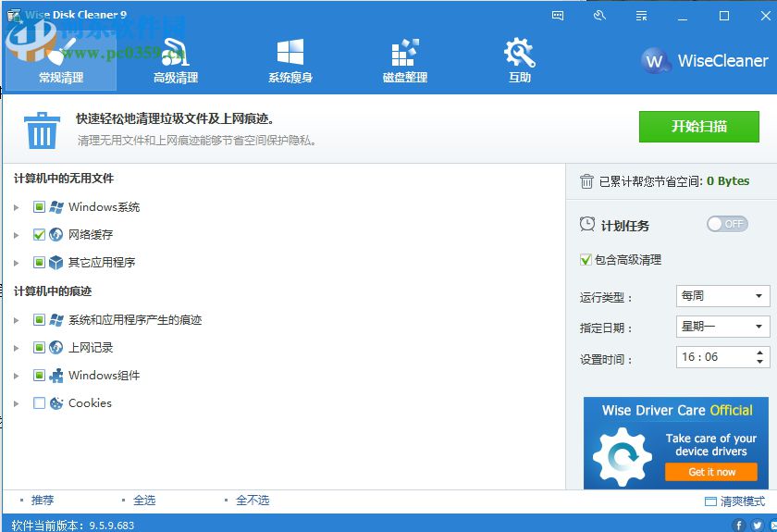Click the 网络缓存 globe icon

(x=56, y=234)
